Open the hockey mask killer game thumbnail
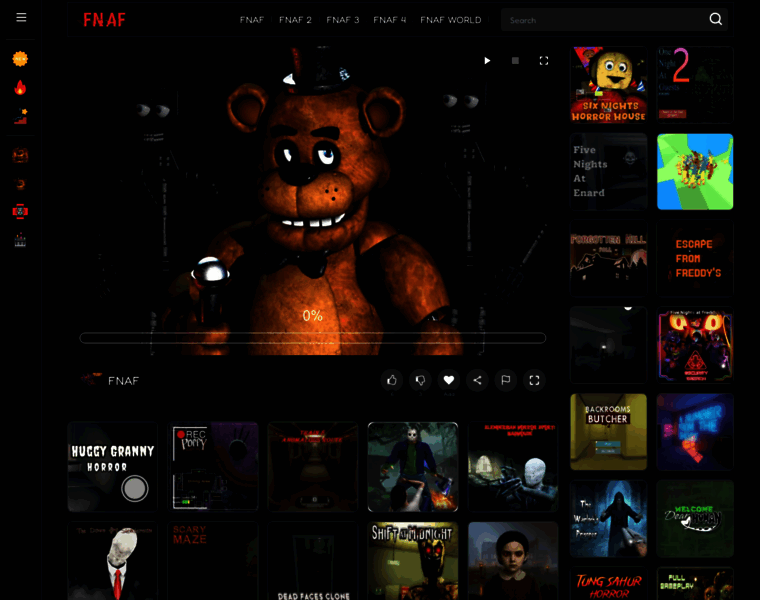Screen dimensions: 760x600 413,467
